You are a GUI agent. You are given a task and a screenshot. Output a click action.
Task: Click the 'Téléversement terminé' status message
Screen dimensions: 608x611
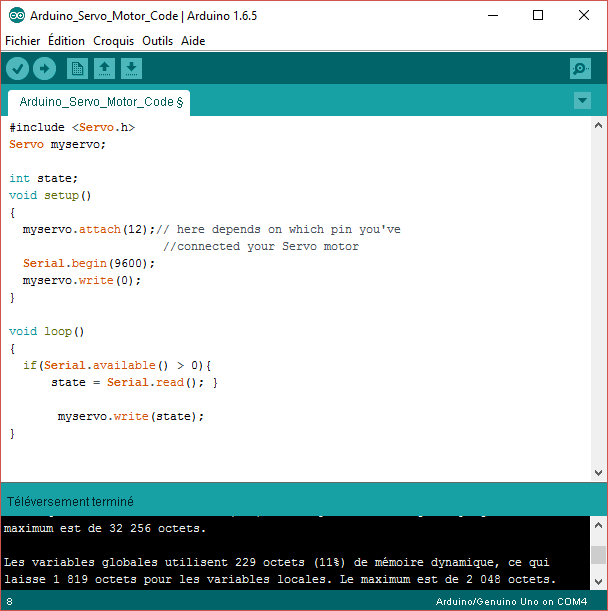coord(70,502)
